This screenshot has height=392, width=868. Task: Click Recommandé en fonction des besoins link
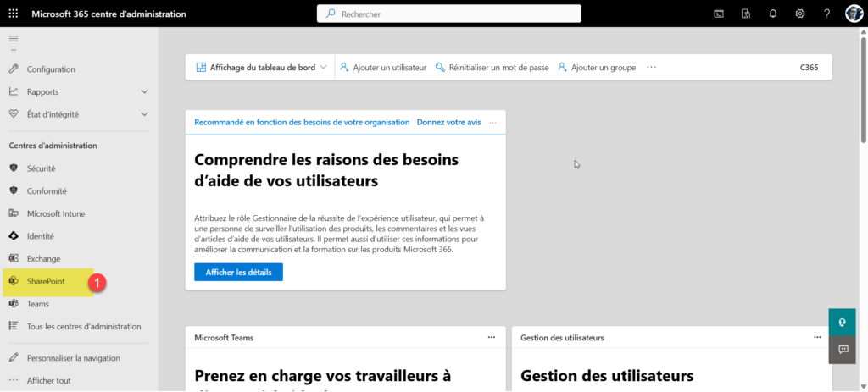[x=302, y=122]
